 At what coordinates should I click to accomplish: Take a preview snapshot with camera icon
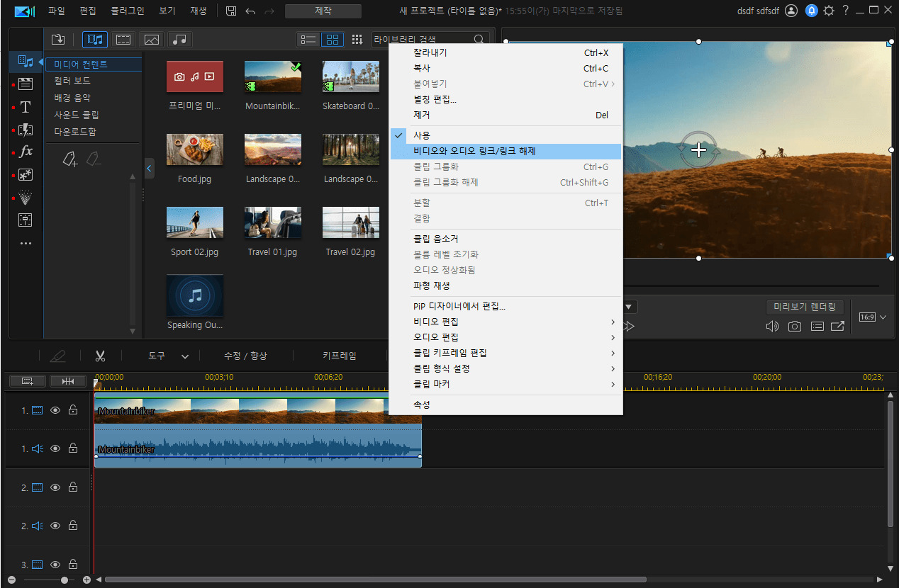click(795, 327)
